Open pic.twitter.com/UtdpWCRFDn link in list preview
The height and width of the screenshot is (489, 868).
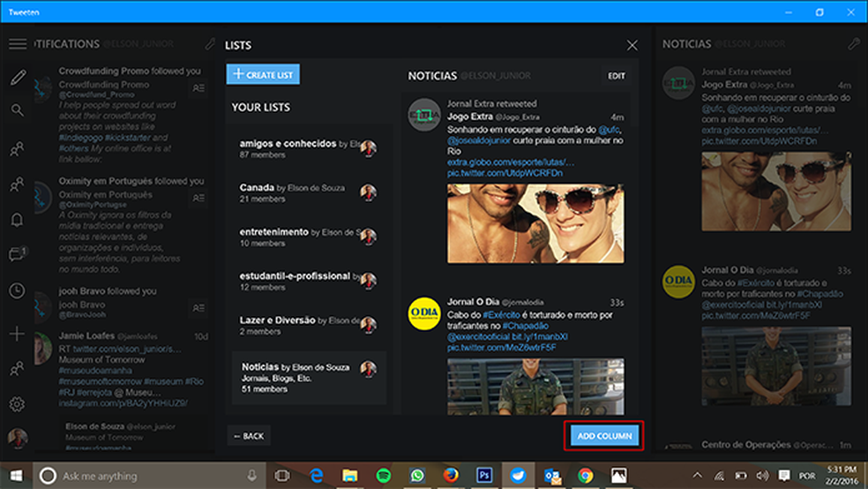pos(505,173)
